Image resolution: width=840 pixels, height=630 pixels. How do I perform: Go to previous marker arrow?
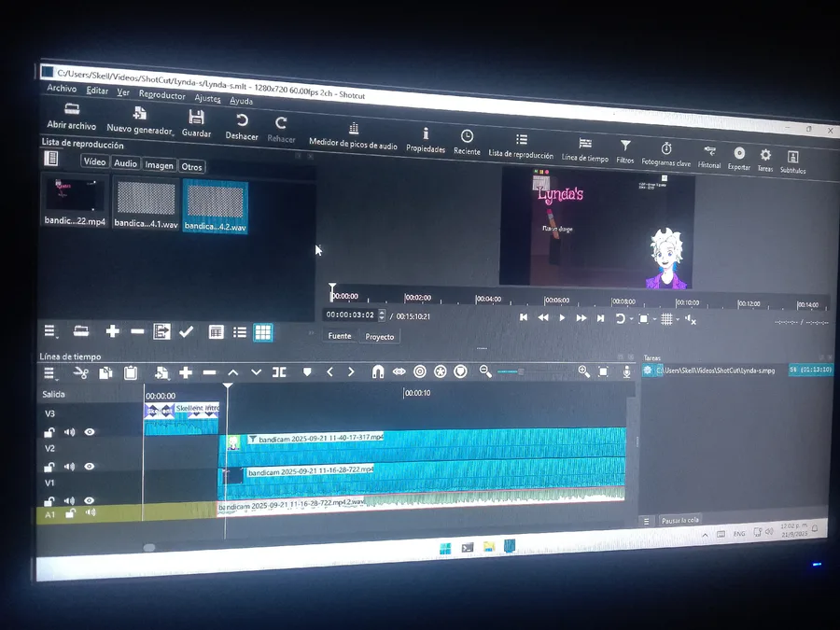point(330,371)
